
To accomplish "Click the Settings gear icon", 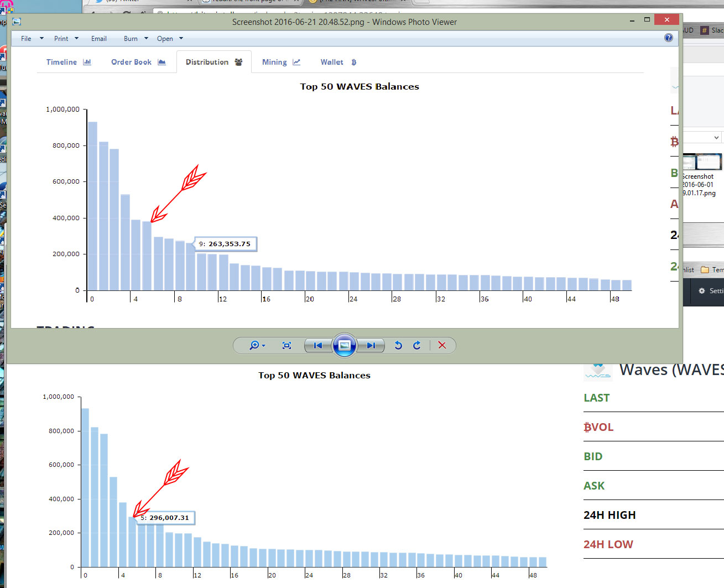I will pos(702,291).
